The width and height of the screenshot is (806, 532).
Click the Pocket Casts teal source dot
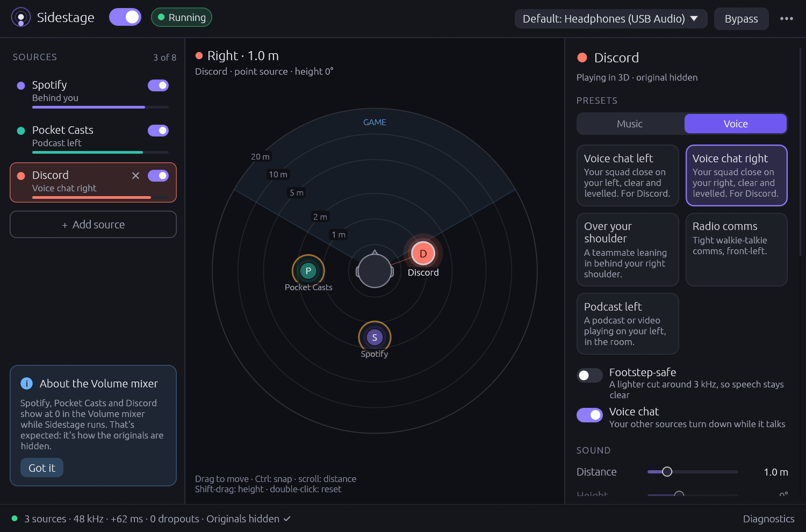coord(21,131)
